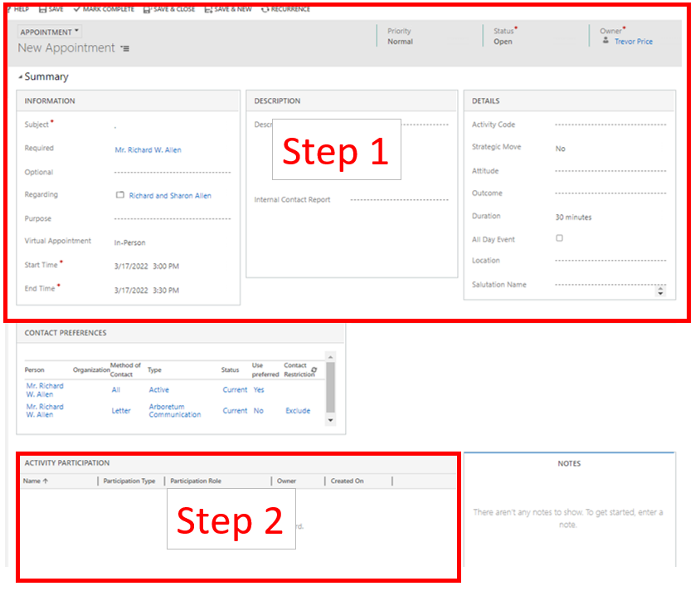Click the Contact Preferences scrollbar thumb

click(330, 388)
